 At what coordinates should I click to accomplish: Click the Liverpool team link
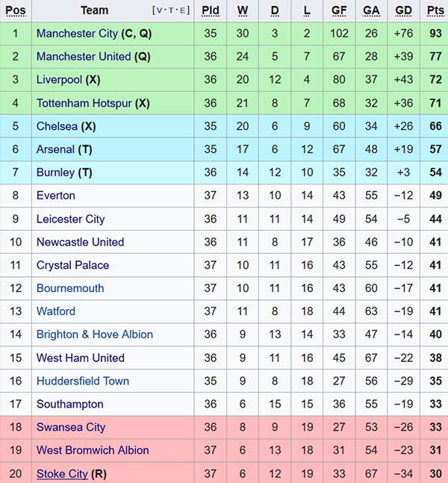(59, 80)
